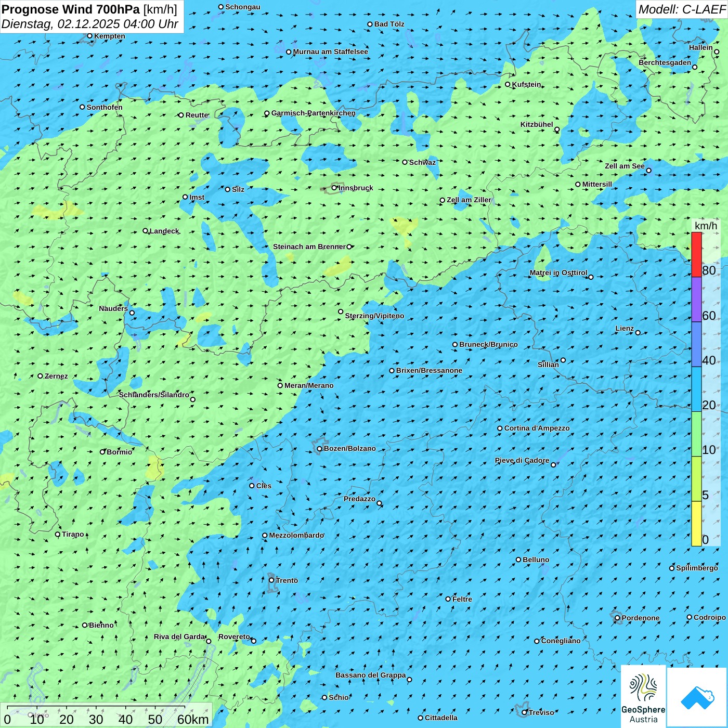Click the Hallein location dot

click(x=717, y=51)
